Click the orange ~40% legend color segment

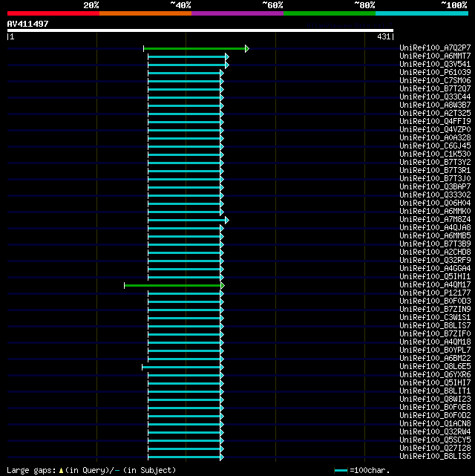(145, 13)
